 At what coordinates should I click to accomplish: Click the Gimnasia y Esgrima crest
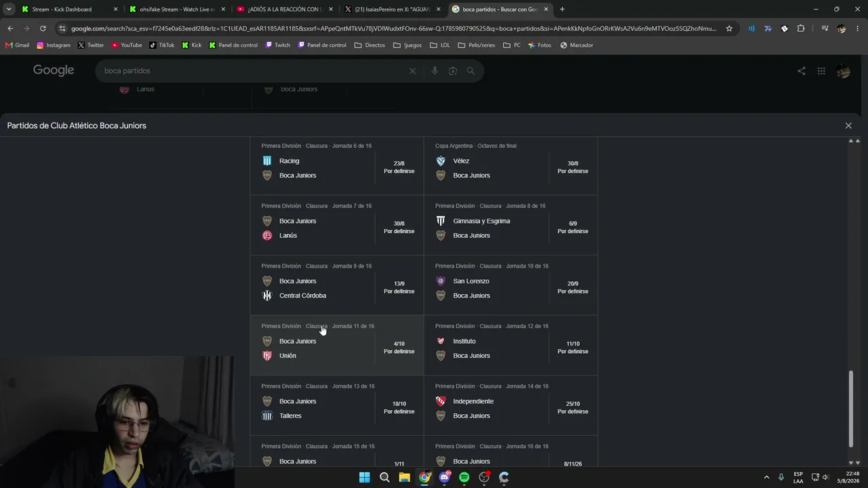[441, 221]
